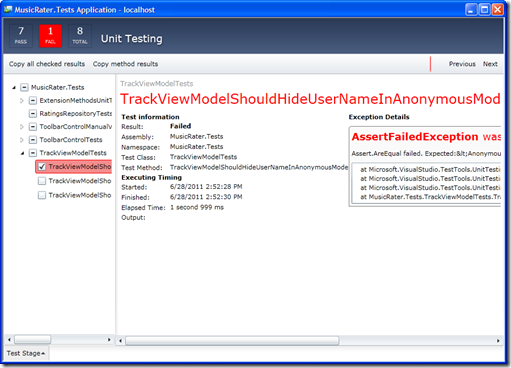Click right arrow of details pane scrollbar

[x=498, y=340]
